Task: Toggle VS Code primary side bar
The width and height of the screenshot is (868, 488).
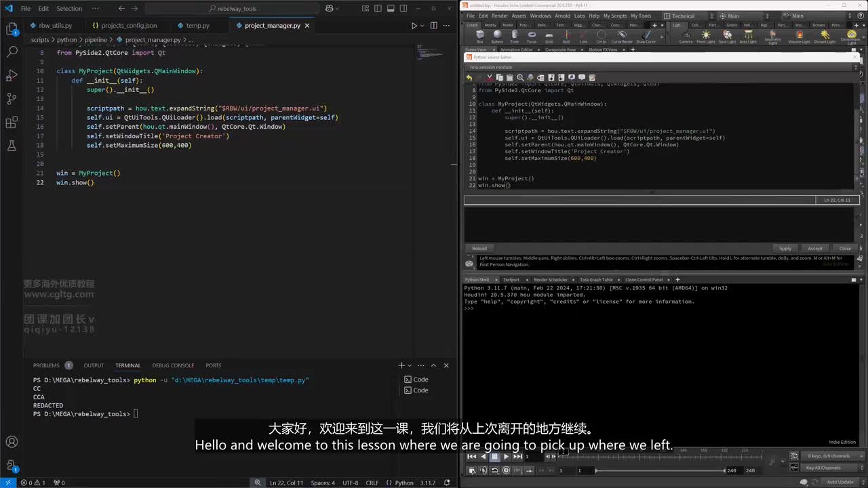Action: click(x=378, y=8)
